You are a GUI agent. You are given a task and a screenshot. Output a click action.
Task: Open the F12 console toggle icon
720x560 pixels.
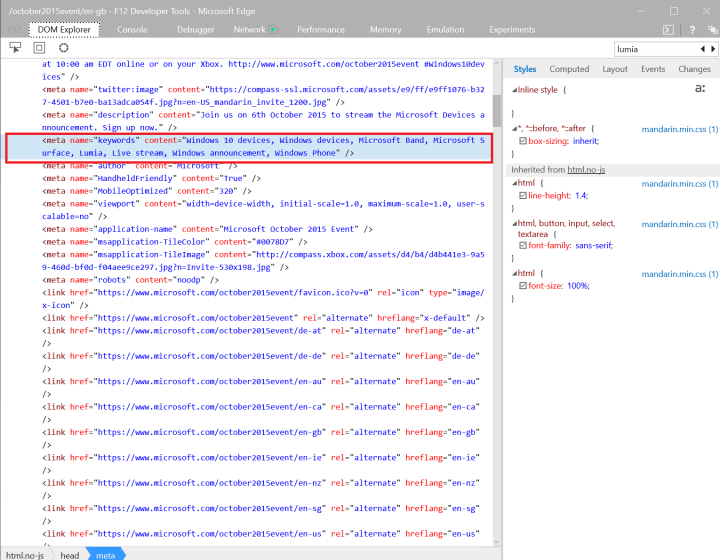pyautogui.click(x=666, y=30)
